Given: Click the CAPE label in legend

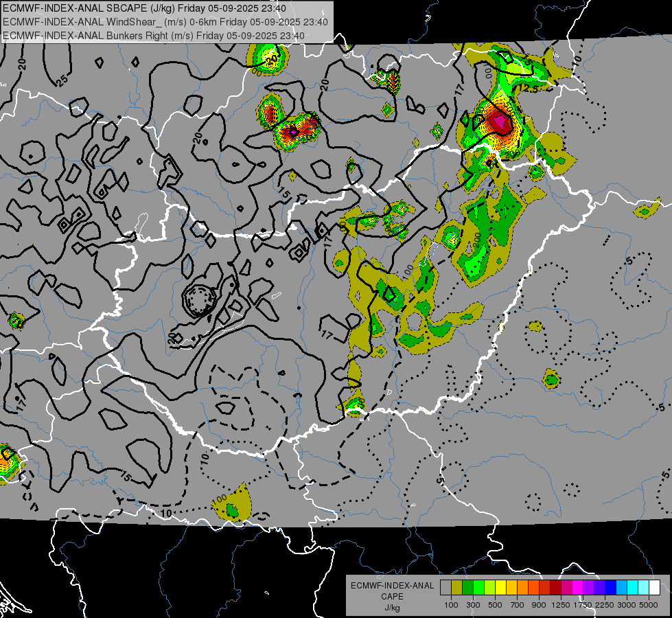Looking at the screenshot, I should 392,597.
